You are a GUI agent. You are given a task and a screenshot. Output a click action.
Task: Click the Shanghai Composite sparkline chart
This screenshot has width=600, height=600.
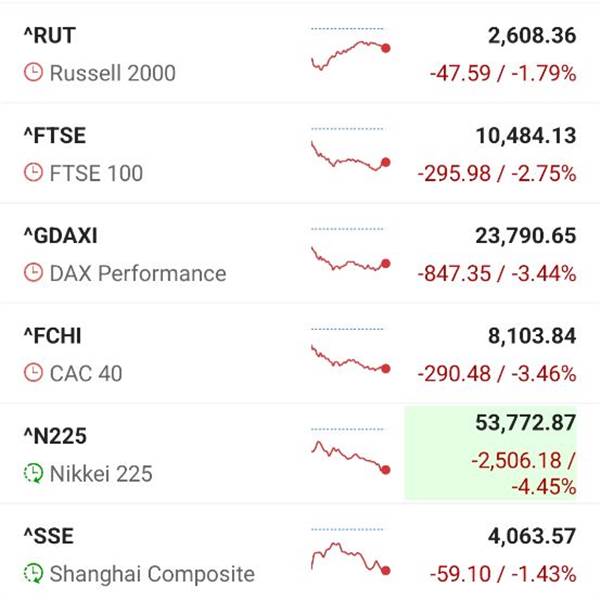(x=349, y=556)
